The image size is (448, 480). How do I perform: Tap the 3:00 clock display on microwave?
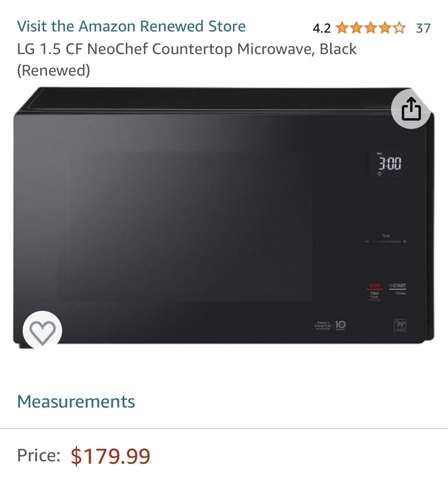[389, 163]
